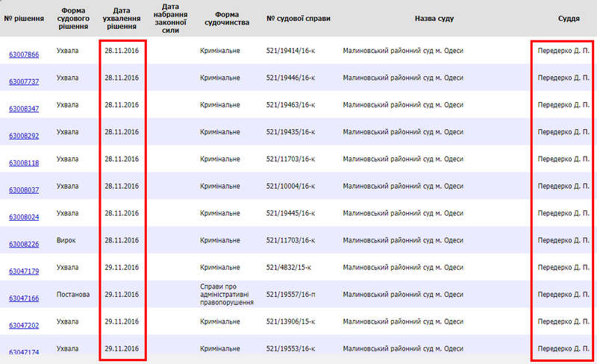Click the 'Назва суду' column header
597x364 pixels.
coord(435,17)
